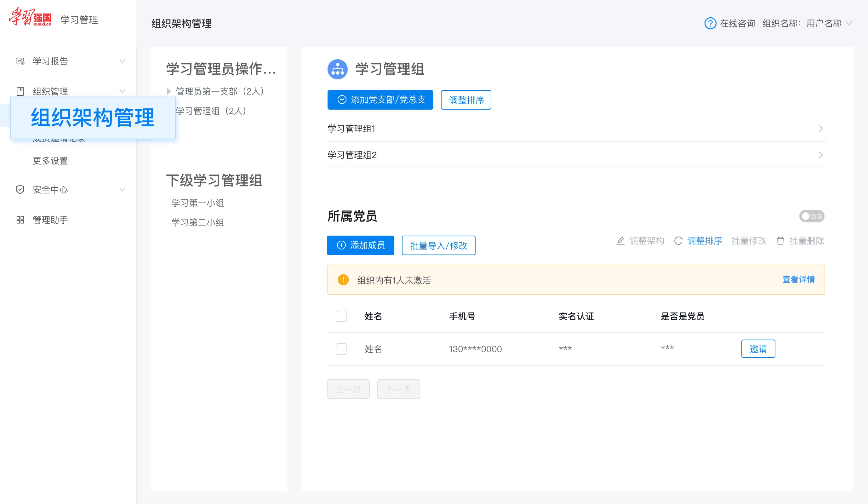Open 更多设置 in the sidebar
The width and height of the screenshot is (868, 504).
tap(50, 161)
